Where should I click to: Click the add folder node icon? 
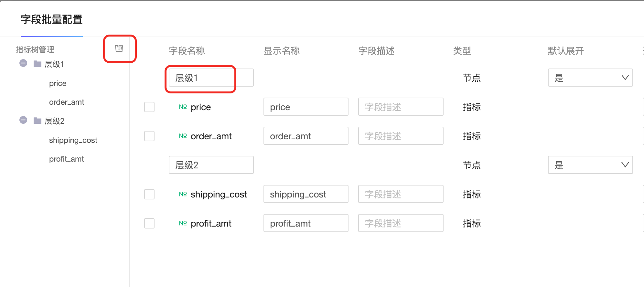pyautogui.click(x=119, y=48)
